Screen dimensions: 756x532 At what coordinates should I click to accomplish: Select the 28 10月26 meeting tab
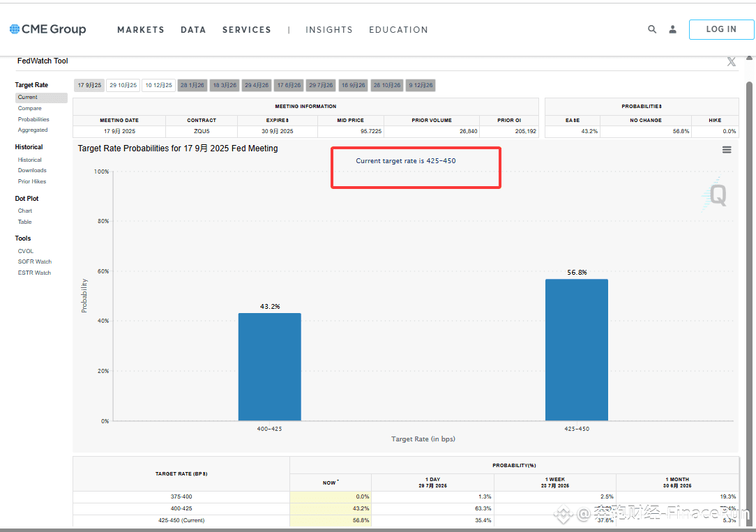386,85
